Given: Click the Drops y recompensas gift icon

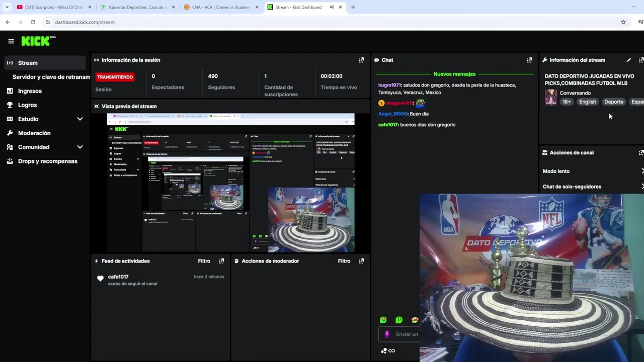Looking at the screenshot, I should (10, 161).
